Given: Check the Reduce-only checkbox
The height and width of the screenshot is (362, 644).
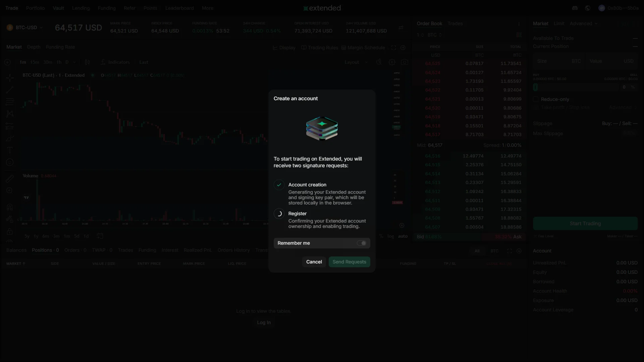Looking at the screenshot, I should (x=536, y=99).
